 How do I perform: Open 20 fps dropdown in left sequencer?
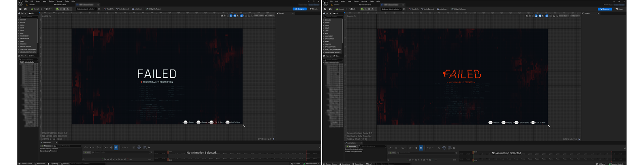point(125,147)
